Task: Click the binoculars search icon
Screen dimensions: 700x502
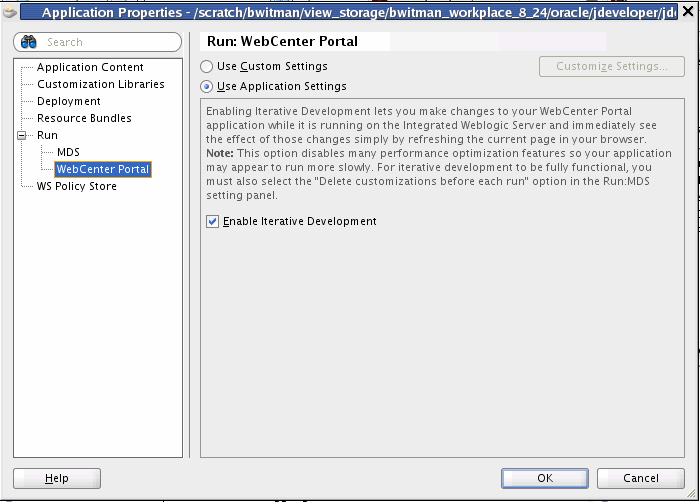Action: click(29, 42)
